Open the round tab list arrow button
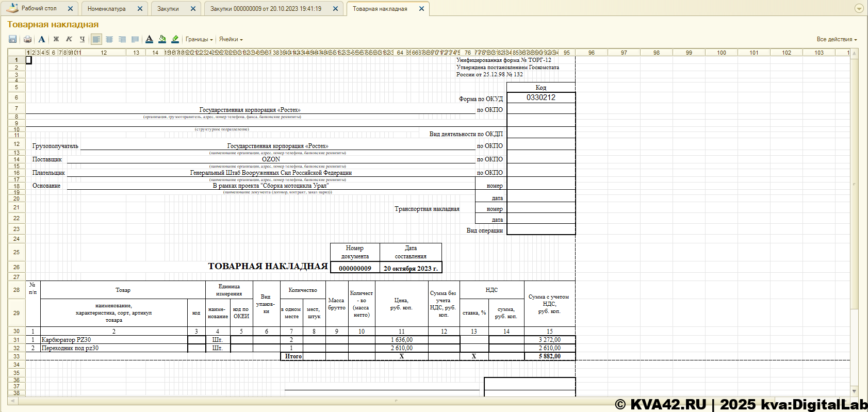Screen dimensions: 868x412 click(x=859, y=8)
